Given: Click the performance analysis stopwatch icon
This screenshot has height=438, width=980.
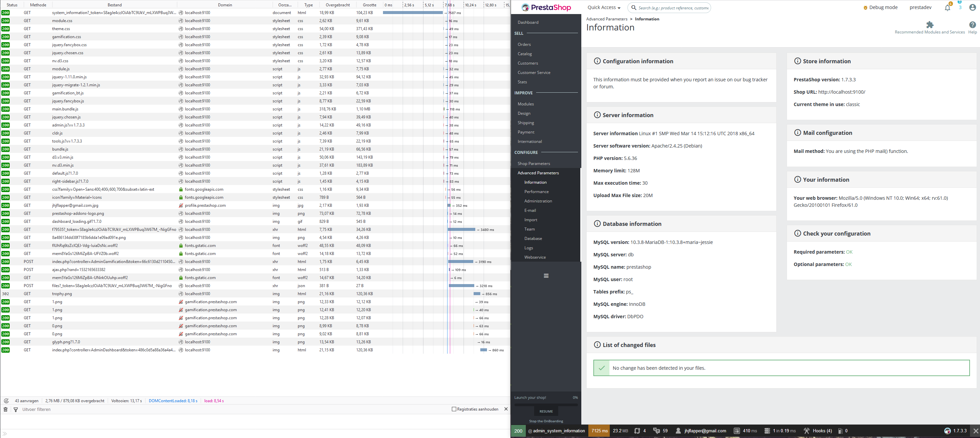Looking at the screenshot, I should pos(6,401).
